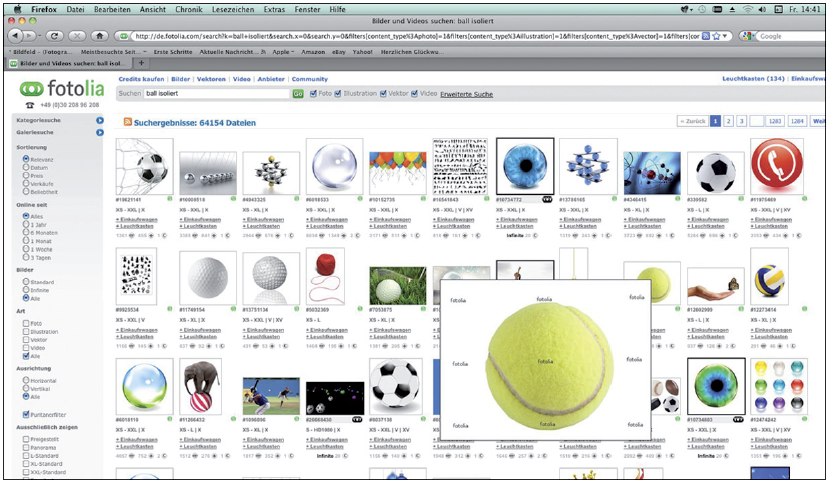
Task: Open the Vektoren link in site navigation
Action: point(211,79)
